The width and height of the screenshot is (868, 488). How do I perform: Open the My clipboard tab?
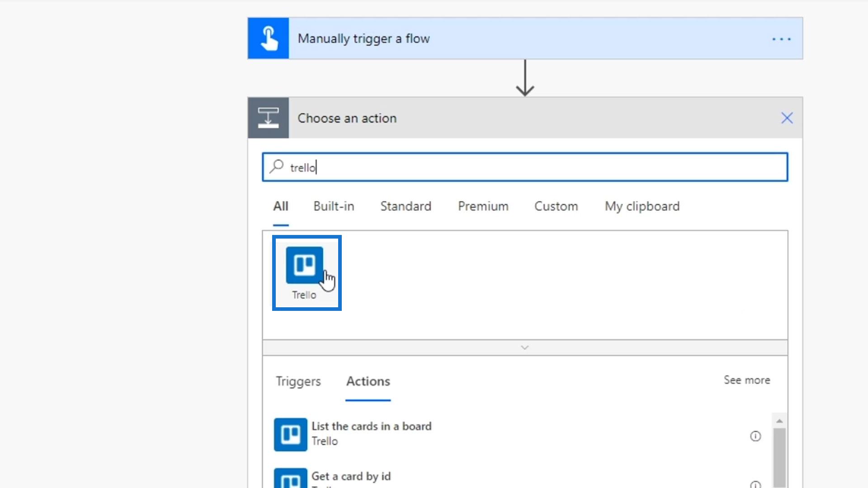click(642, 206)
